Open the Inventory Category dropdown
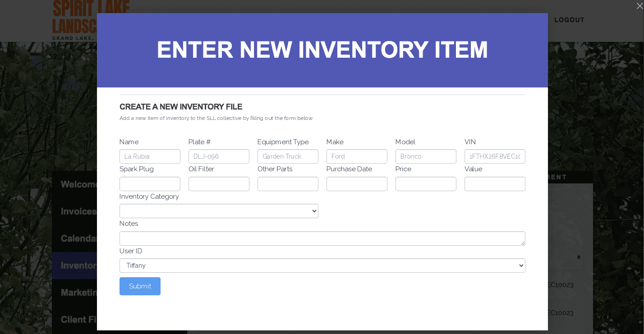644x334 pixels. pyautogui.click(x=219, y=211)
